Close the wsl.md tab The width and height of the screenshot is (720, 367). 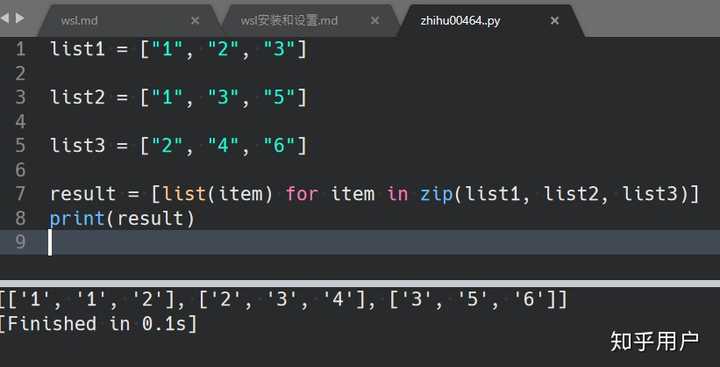coord(195,20)
